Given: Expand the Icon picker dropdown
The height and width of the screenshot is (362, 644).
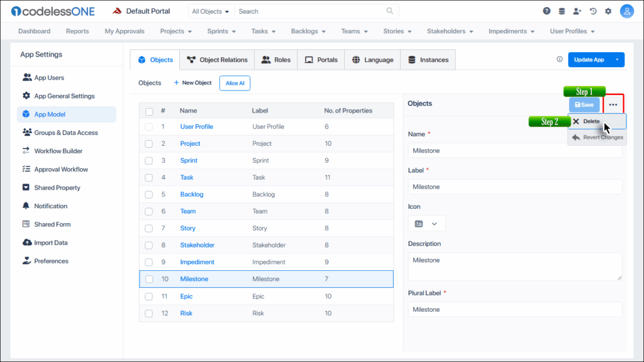Looking at the screenshot, I should (x=426, y=224).
